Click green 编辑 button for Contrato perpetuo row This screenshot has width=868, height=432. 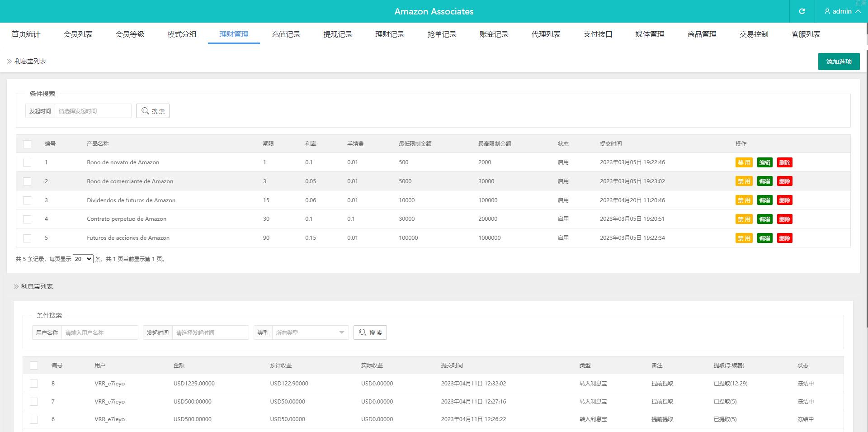click(x=764, y=219)
